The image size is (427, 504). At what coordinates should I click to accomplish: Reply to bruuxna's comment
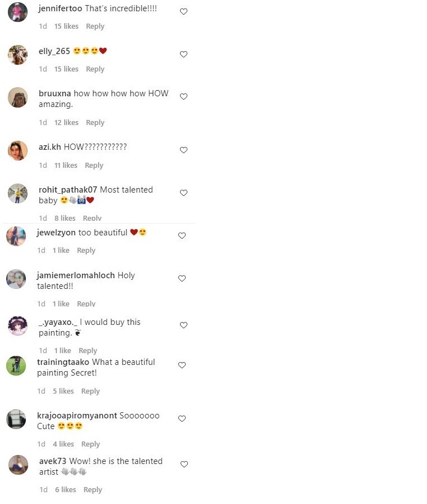tap(95, 123)
